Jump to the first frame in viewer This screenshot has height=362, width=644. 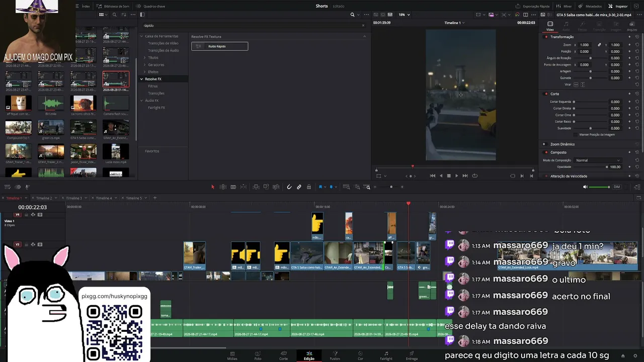click(x=432, y=175)
